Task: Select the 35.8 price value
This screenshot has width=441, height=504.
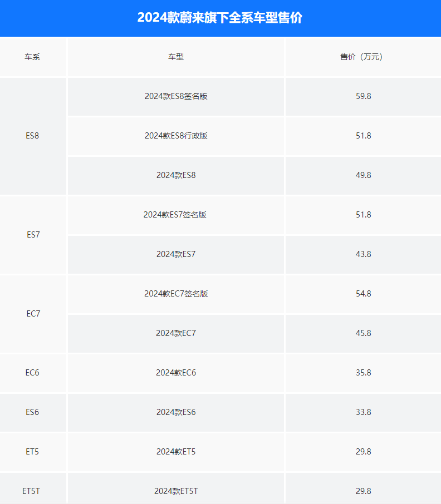Action: tap(364, 373)
